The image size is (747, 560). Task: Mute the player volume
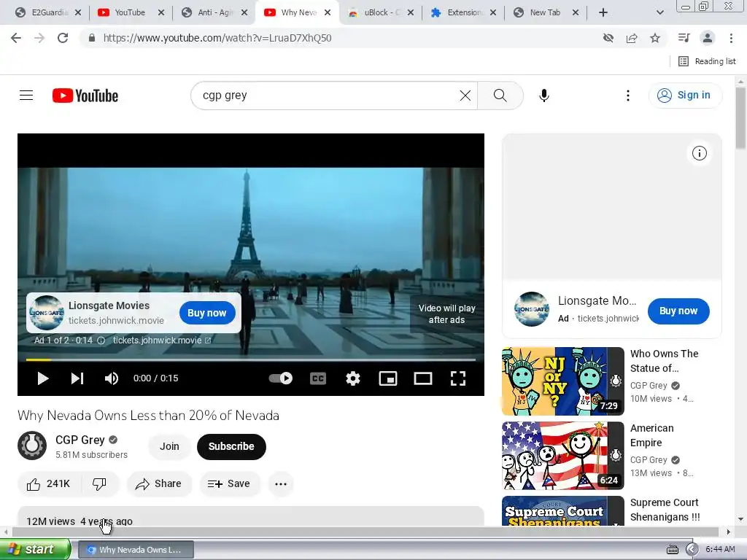[112, 378]
